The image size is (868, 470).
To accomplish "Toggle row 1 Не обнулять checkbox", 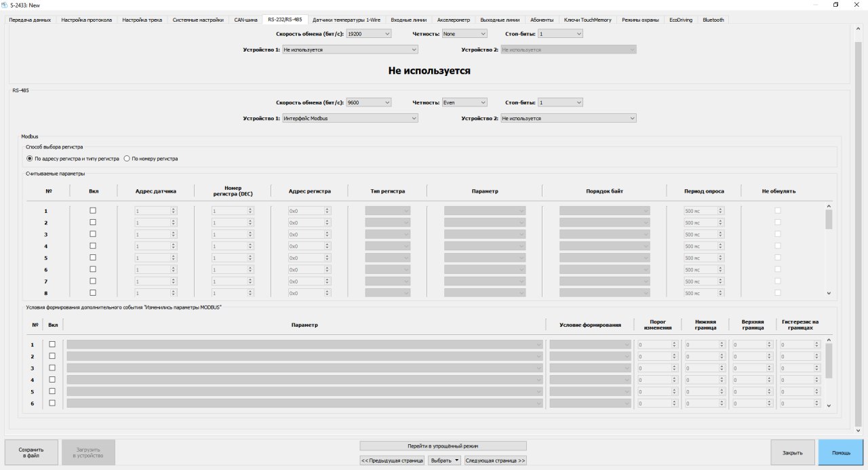I will [778, 210].
